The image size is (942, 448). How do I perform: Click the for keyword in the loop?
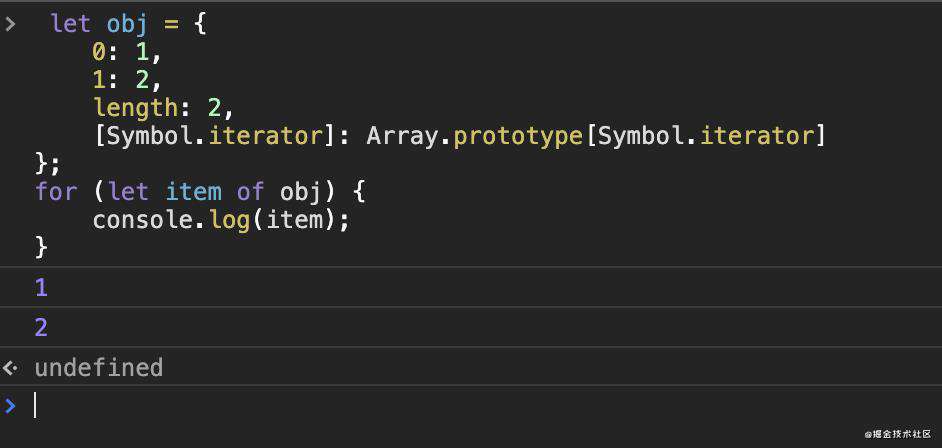tap(56, 192)
